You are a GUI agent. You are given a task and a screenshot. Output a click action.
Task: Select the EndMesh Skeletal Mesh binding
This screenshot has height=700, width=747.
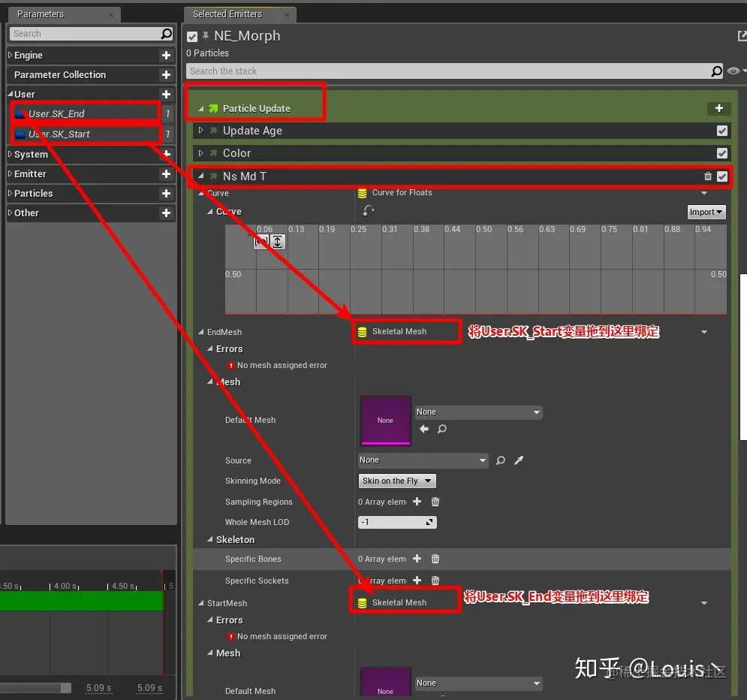coord(399,332)
